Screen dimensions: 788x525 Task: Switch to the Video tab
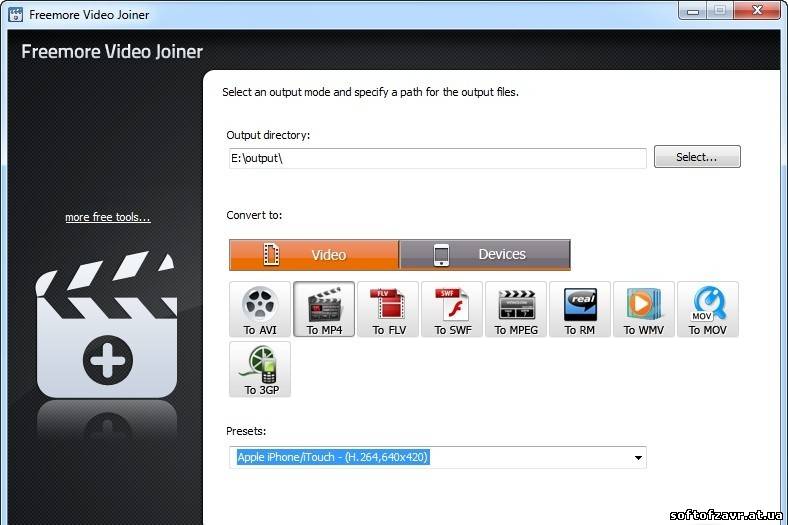[314, 255]
